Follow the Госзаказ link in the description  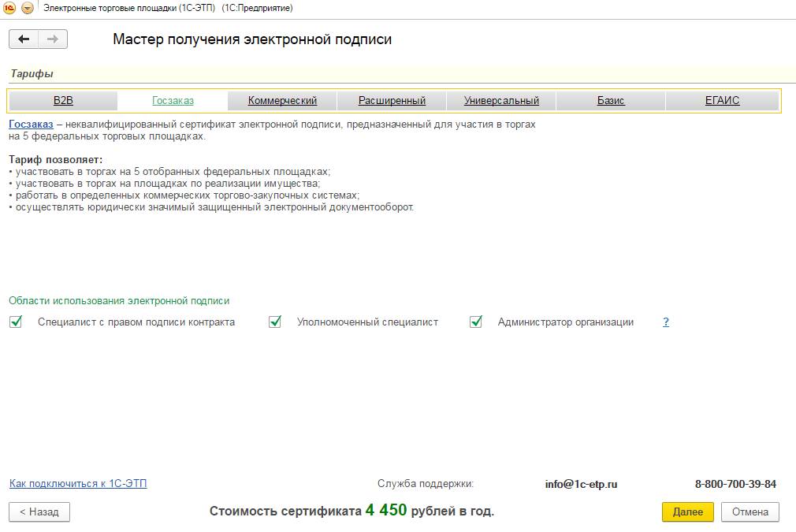pos(31,125)
